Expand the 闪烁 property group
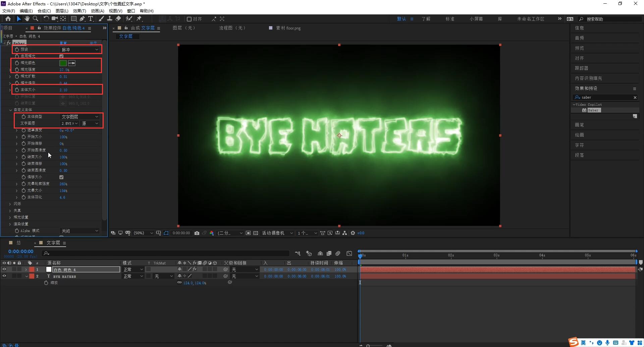Viewport: 644px width, 347px height. tap(10, 204)
